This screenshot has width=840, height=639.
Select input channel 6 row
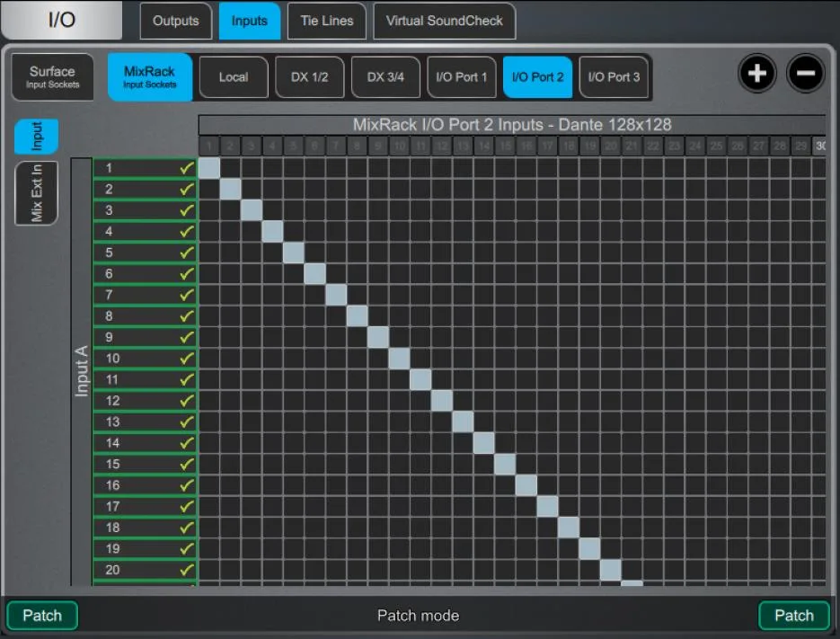tap(146, 274)
